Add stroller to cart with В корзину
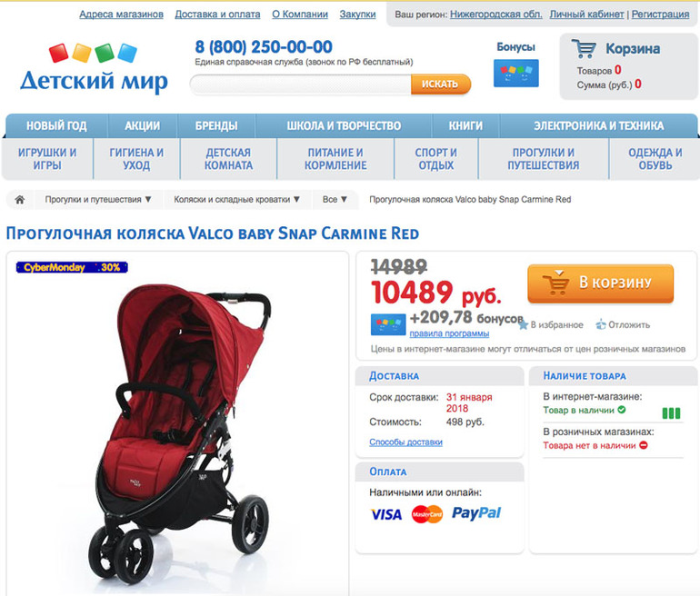Screen dimensions: 700x596 point(600,283)
